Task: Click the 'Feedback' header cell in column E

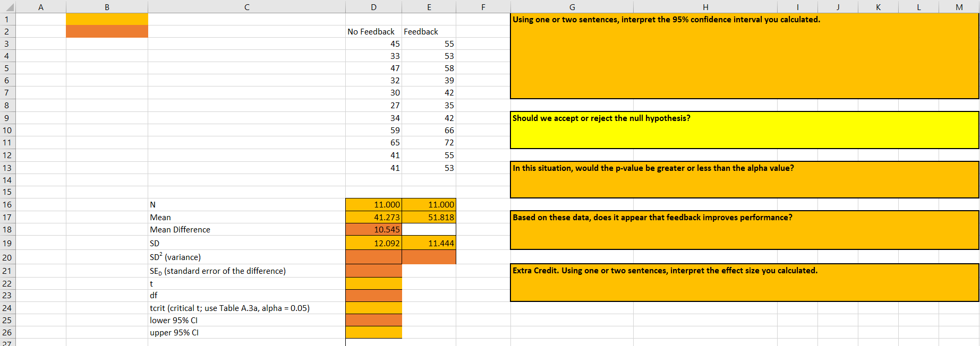Action: [x=429, y=31]
